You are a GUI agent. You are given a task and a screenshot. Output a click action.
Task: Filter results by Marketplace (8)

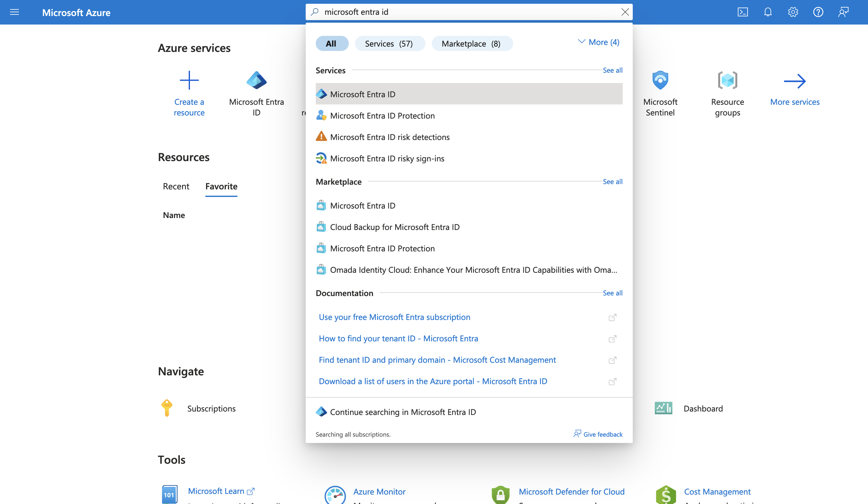pyautogui.click(x=472, y=43)
